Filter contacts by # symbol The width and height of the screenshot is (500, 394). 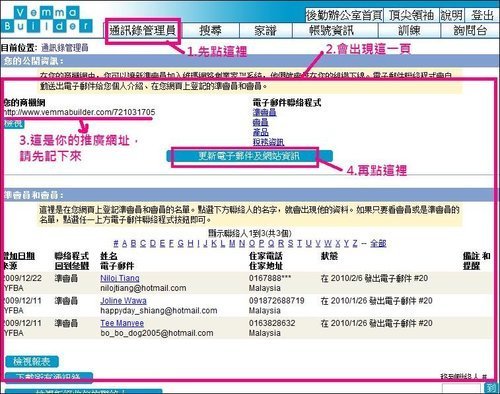(x=116, y=243)
